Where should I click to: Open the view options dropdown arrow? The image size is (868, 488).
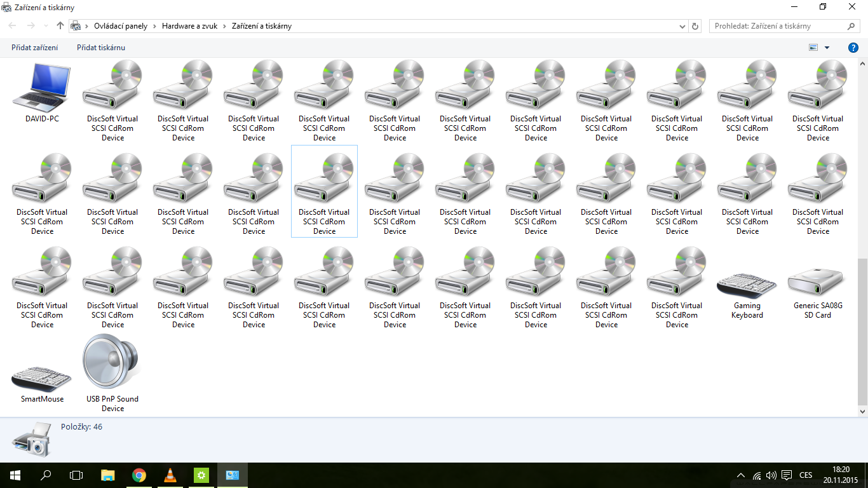click(827, 48)
